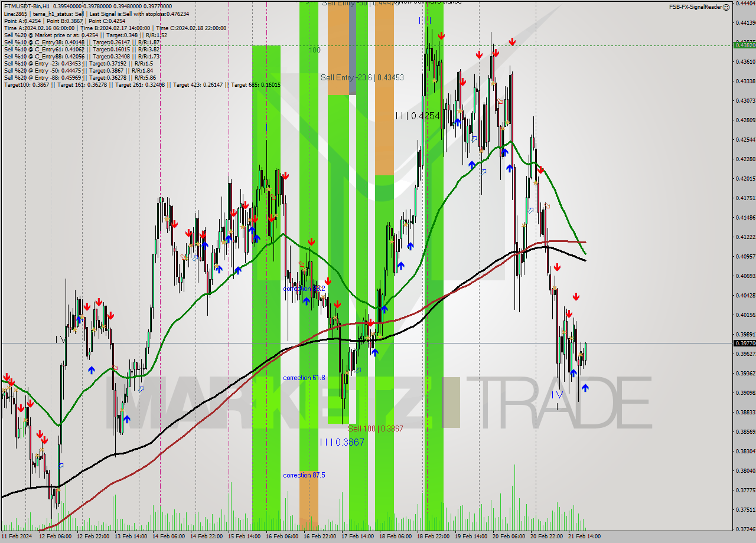This screenshot has width=756, height=543.
Task: Click the 'Target100: 0.3867' targets summary line
Action: [142, 85]
